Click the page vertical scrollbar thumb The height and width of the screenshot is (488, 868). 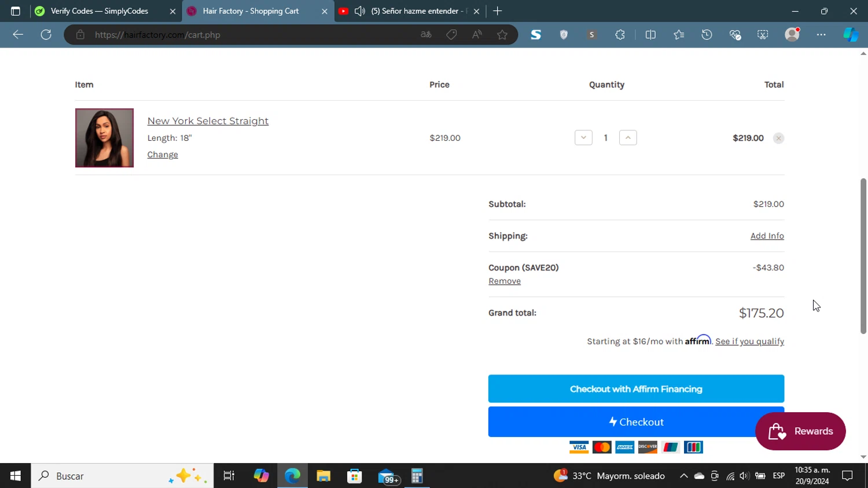point(863,256)
